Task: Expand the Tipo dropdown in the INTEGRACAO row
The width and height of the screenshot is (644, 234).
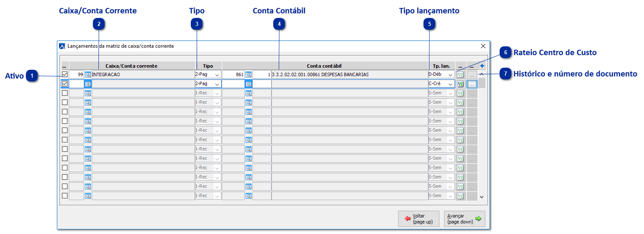Action: pyautogui.click(x=217, y=74)
